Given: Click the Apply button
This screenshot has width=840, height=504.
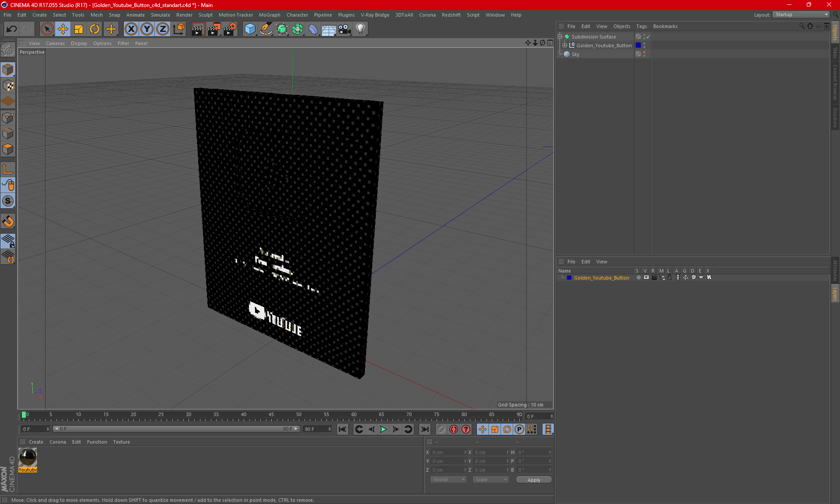Looking at the screenshot, I should (534, 480).
